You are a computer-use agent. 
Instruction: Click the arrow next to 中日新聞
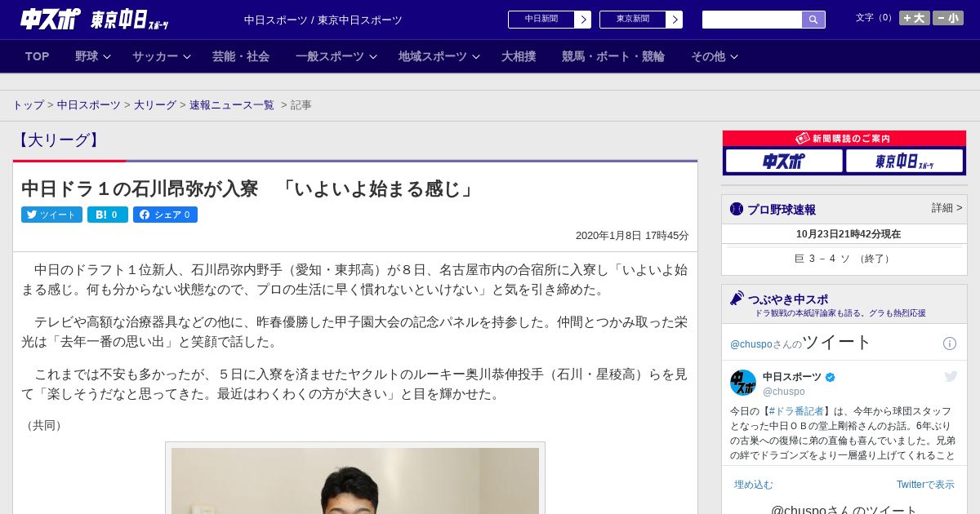[583, 20]
